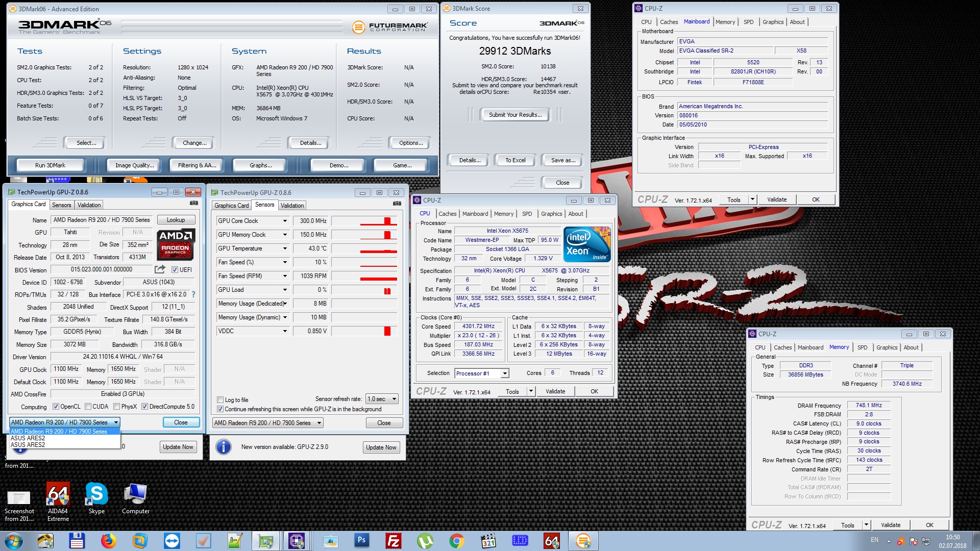Toggle the DirectCompute 5.0 checkbox

tap(145, 407)
